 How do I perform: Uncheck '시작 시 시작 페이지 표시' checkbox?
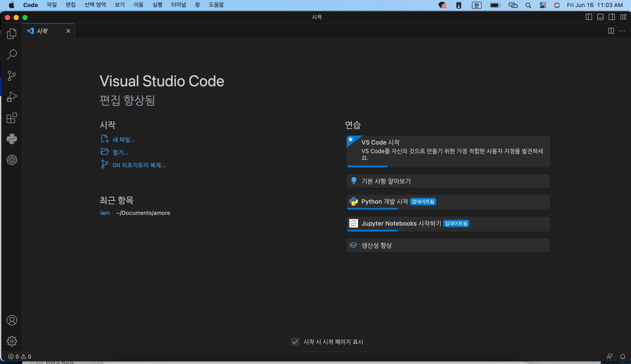[295, 342]
